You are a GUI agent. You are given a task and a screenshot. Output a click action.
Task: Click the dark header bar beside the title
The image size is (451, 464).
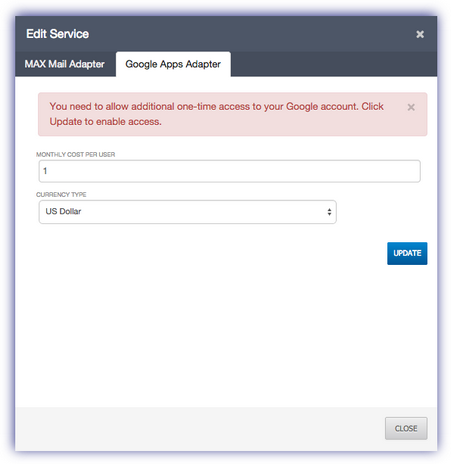(x=250, y=34)
